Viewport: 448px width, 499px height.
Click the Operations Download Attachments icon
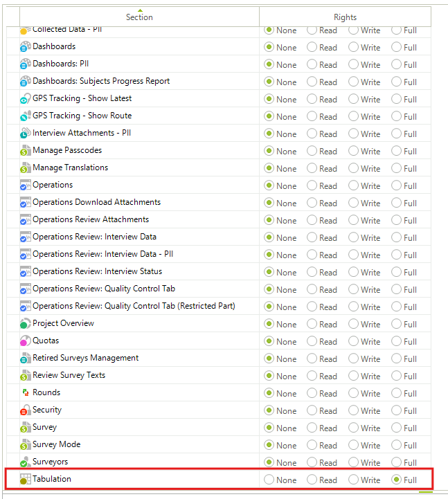coord(25,202)
